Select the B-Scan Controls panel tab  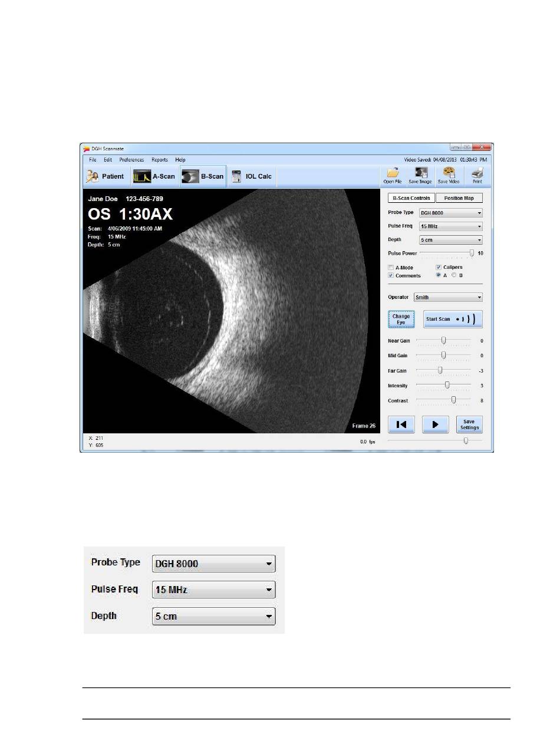(411, 198)
